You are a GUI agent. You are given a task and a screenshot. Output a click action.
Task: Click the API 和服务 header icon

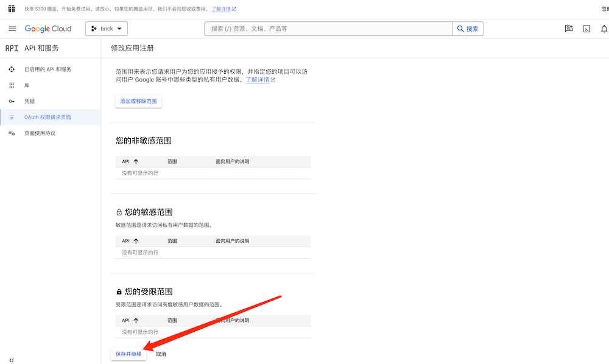(12, 48)
